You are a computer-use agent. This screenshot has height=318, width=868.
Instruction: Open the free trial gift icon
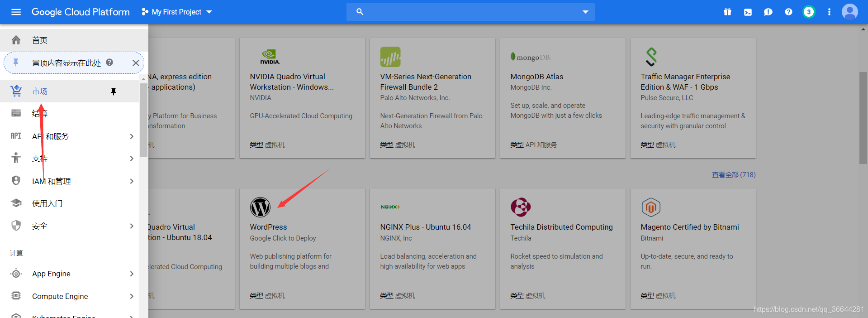click(727, 12)
